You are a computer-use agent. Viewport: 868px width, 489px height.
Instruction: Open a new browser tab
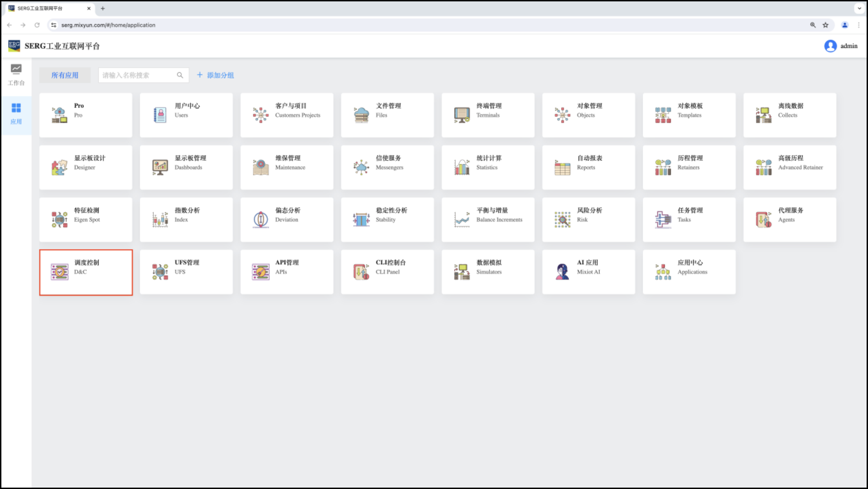pyautogui.click(x=103, y=9)
